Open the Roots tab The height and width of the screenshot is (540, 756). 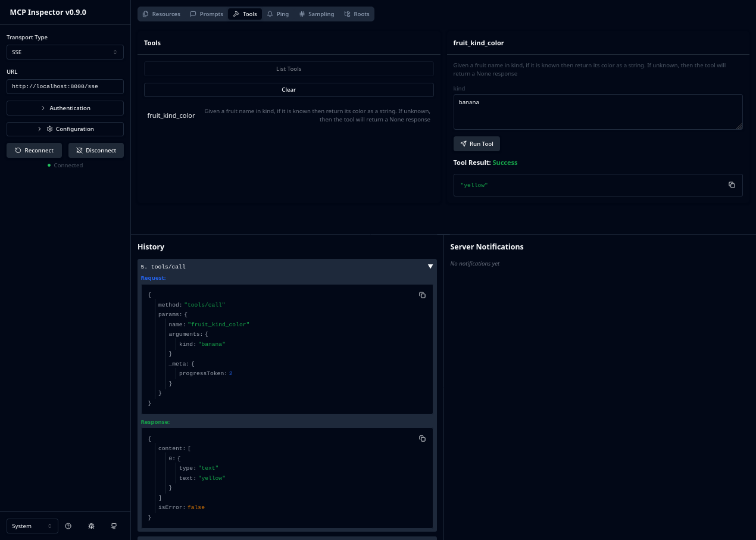(x=357, y=14)
